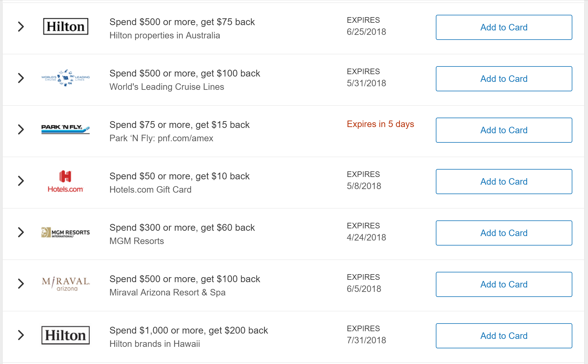Screen dimensions: 588x364
Task: Click the Hotels.com logo
Action: [66, 181]
